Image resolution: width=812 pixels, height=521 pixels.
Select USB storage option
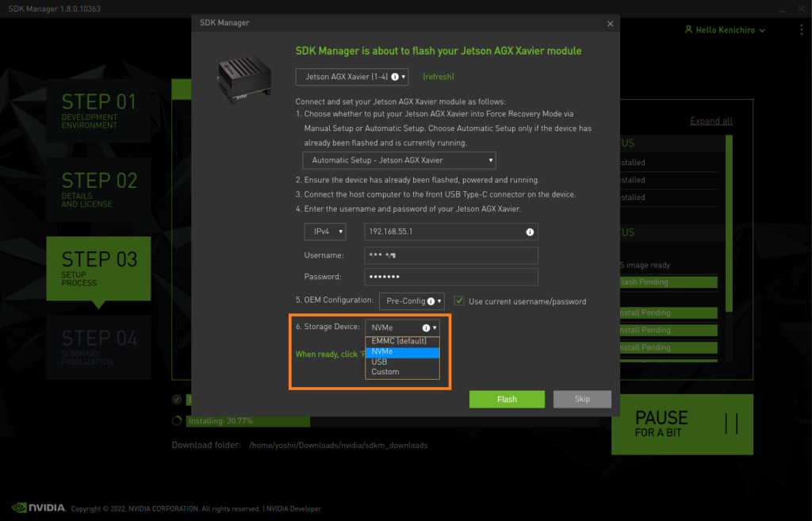coord(402,362)
